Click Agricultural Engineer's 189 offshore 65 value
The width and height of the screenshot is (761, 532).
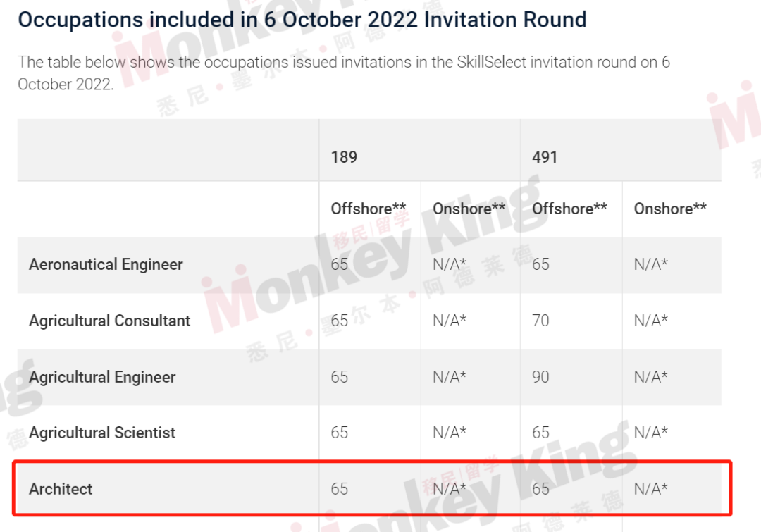339,377
